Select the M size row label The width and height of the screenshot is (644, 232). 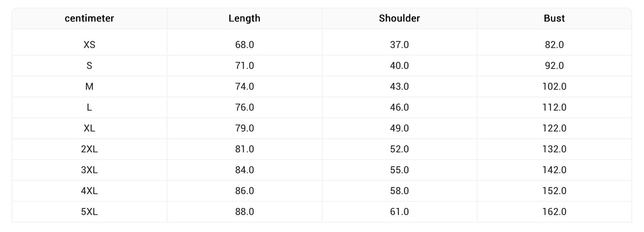point(89,86)
